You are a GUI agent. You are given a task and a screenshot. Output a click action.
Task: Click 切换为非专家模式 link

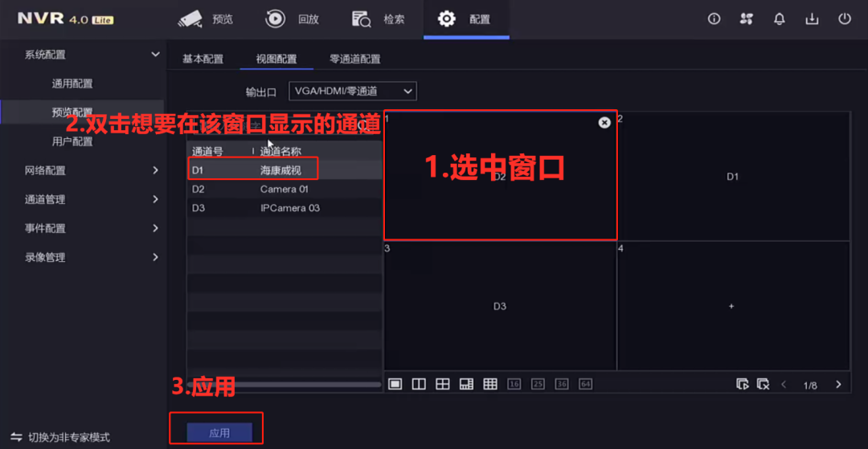[69, 438]
